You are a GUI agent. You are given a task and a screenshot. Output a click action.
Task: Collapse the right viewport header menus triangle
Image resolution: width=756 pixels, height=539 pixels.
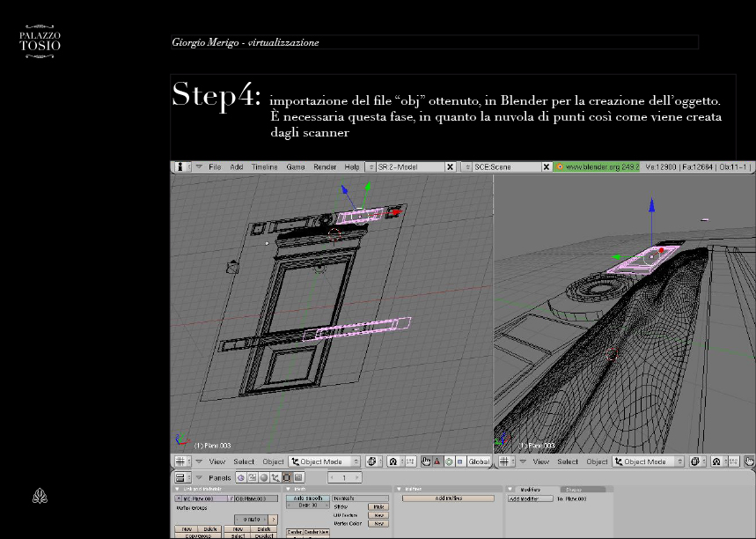523,461
